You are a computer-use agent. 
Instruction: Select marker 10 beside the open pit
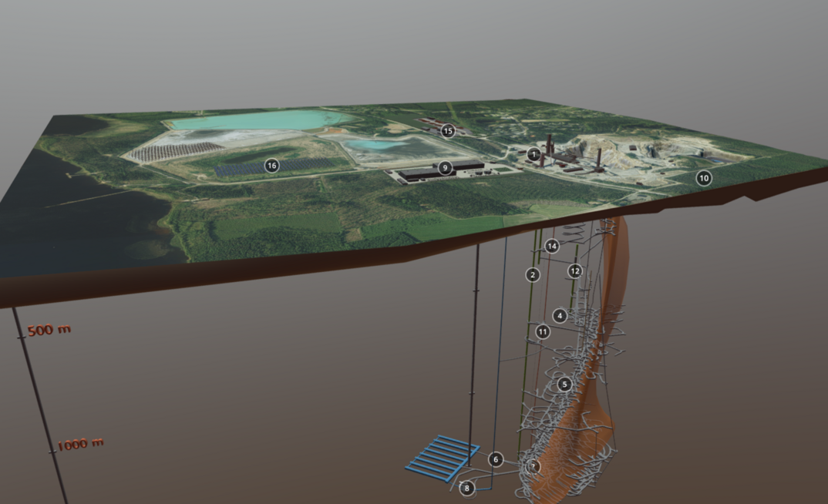click(703, 178)
